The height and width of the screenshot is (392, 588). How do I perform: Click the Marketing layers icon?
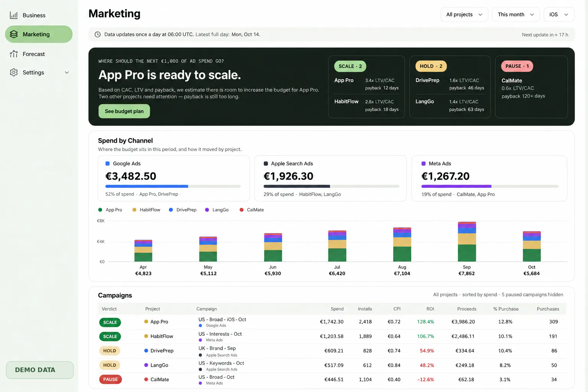pos(14,34)
